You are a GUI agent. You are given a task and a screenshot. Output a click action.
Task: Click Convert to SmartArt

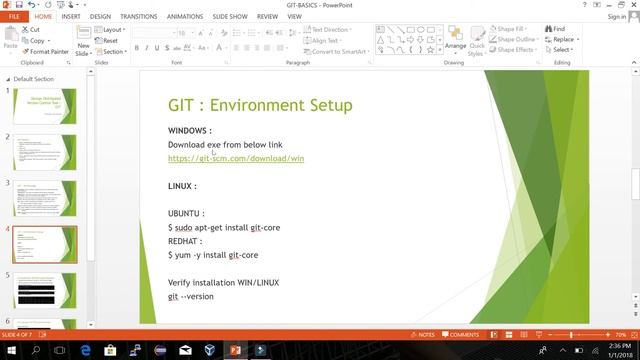pos(337,51)
